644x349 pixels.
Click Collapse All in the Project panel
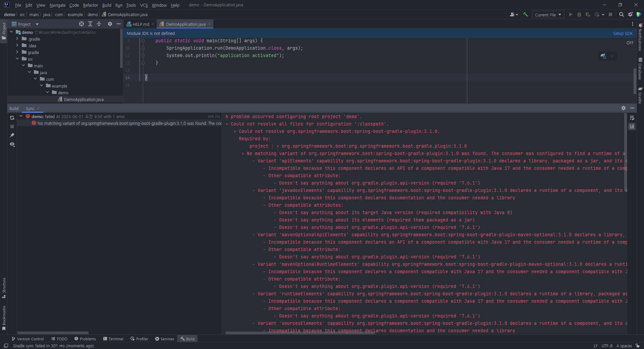99,24
